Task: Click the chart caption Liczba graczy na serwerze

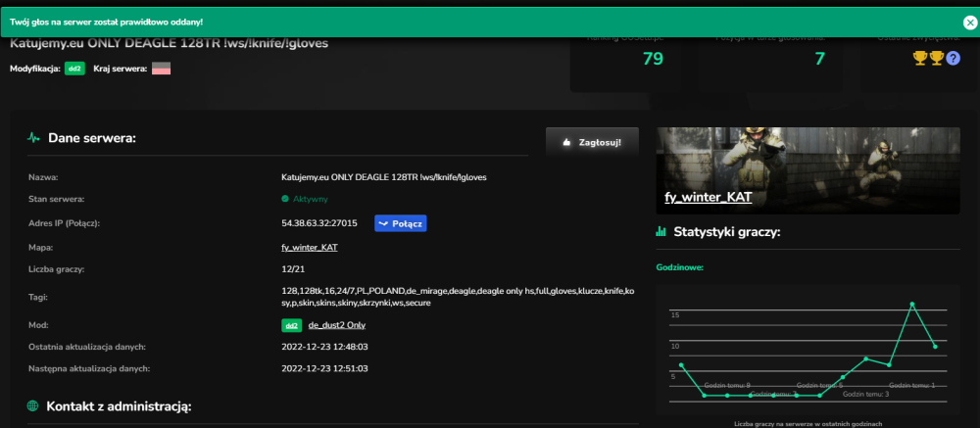Action: [808, 424]
